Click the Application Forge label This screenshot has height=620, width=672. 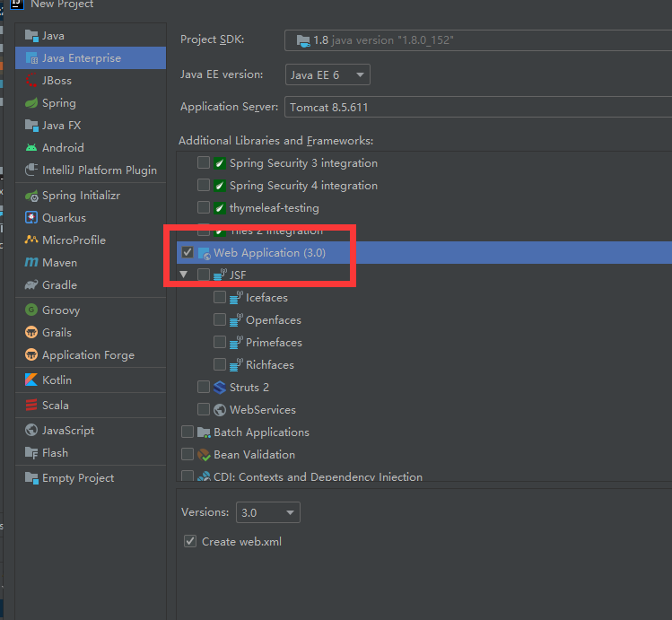(x=88, y=354)
